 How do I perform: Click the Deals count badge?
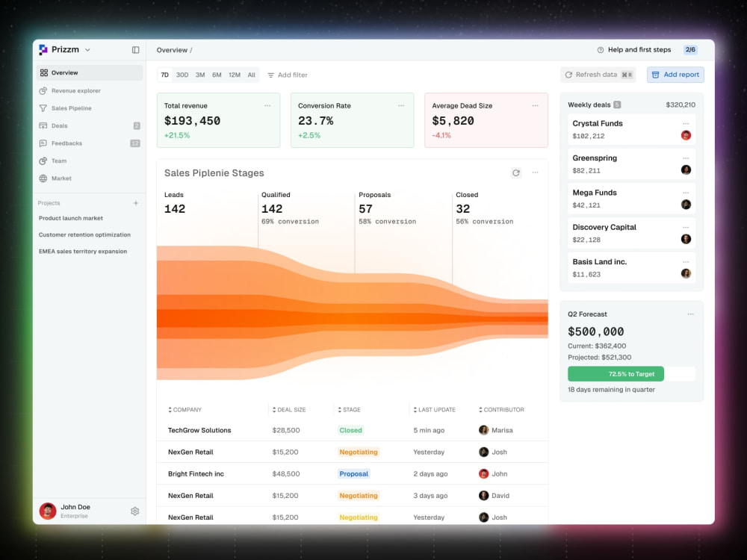tap(137, 125)
